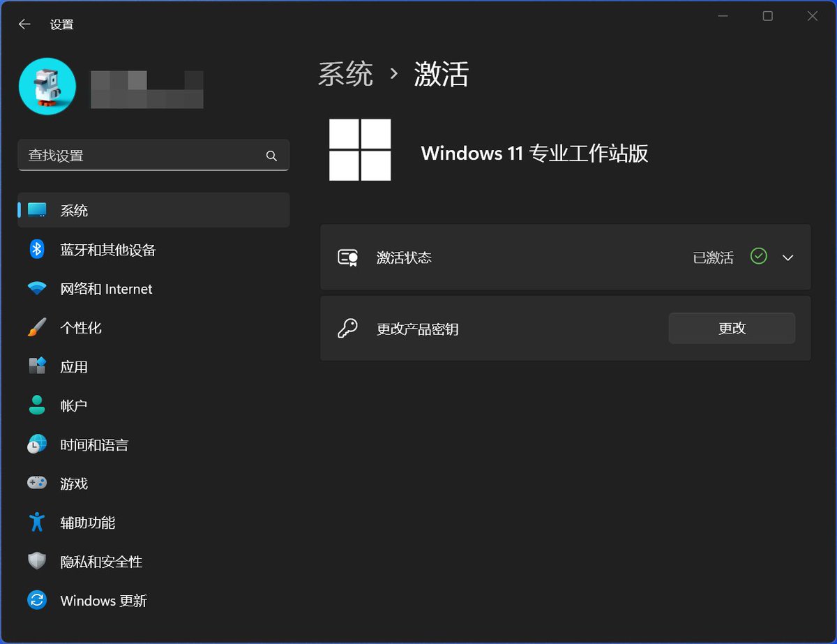This screenshot has height=644, width=837.
Task: Click the 时间和语言 globe clock icon
Action: 37,444
